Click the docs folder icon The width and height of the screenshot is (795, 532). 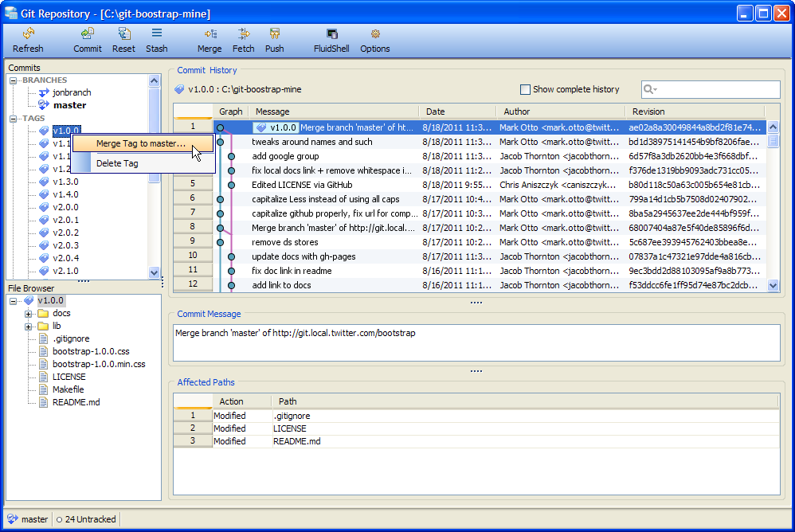(43, 313)
